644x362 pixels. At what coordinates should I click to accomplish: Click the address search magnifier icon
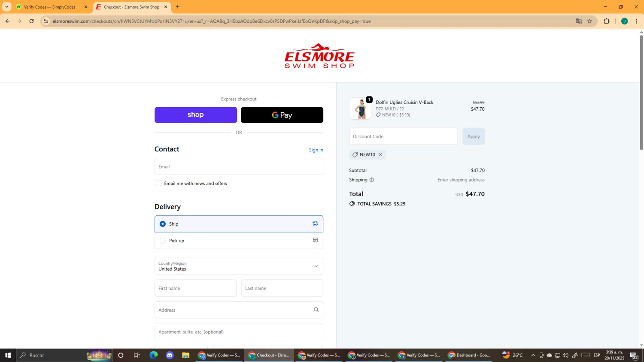316,310
